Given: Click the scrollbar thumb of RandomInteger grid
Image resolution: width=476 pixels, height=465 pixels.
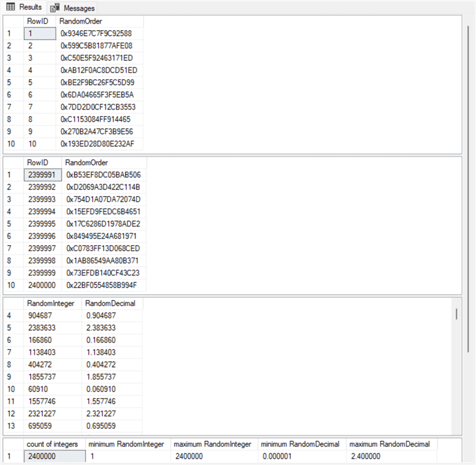Looking at the screenshot, I should (x=456, y=314).
